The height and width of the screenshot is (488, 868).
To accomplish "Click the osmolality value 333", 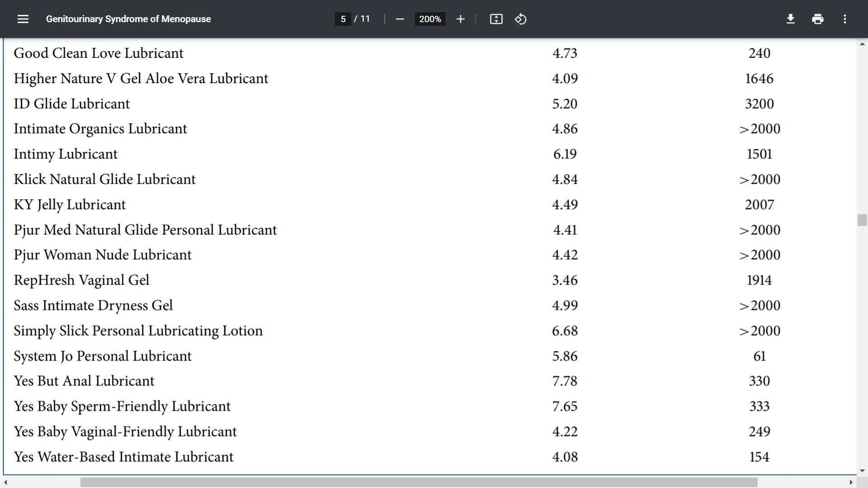I will click(759, 407).
